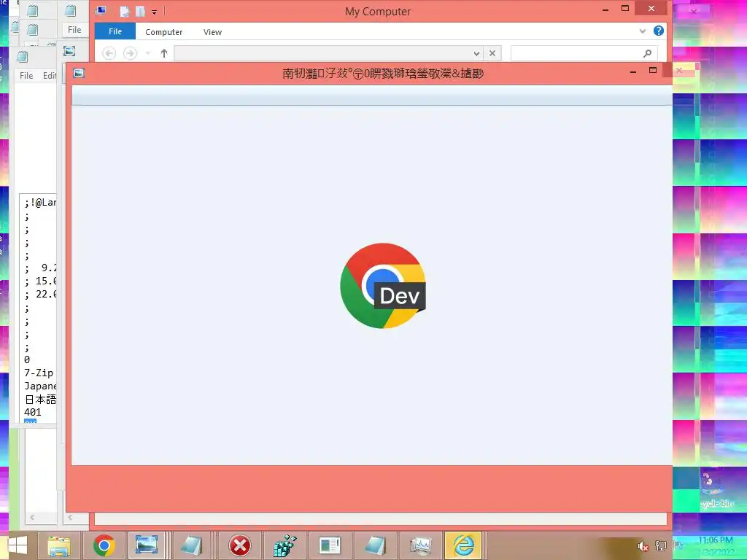Click the photo viewer icon below the File menu
The image size is (747, 560).
click(x=69, y=51)
